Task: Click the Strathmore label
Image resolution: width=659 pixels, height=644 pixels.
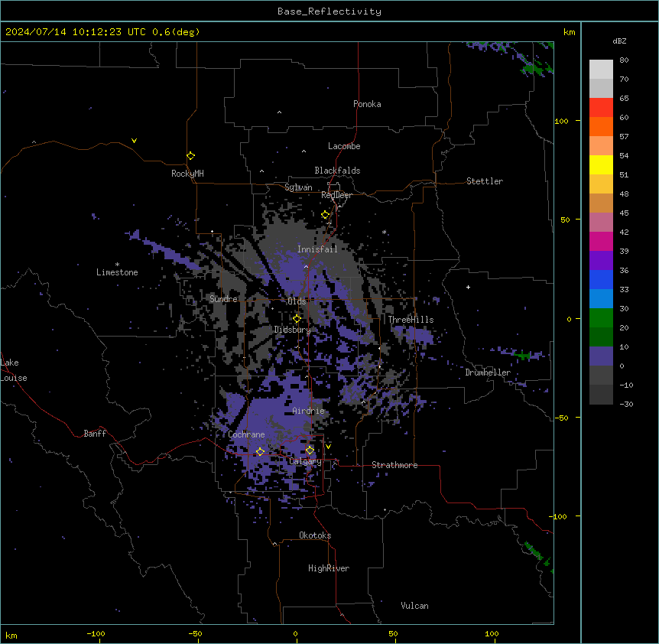Action: coord(394,465)
